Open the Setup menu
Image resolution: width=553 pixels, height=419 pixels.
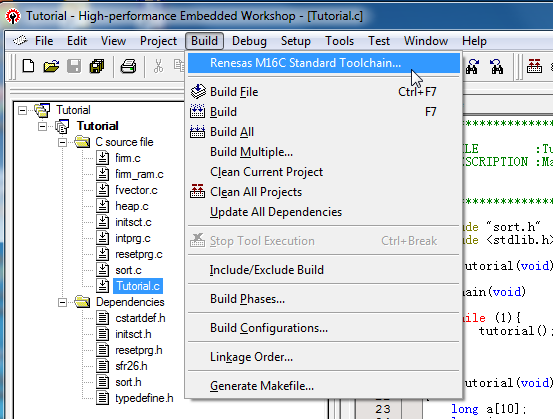pos(296,41)
